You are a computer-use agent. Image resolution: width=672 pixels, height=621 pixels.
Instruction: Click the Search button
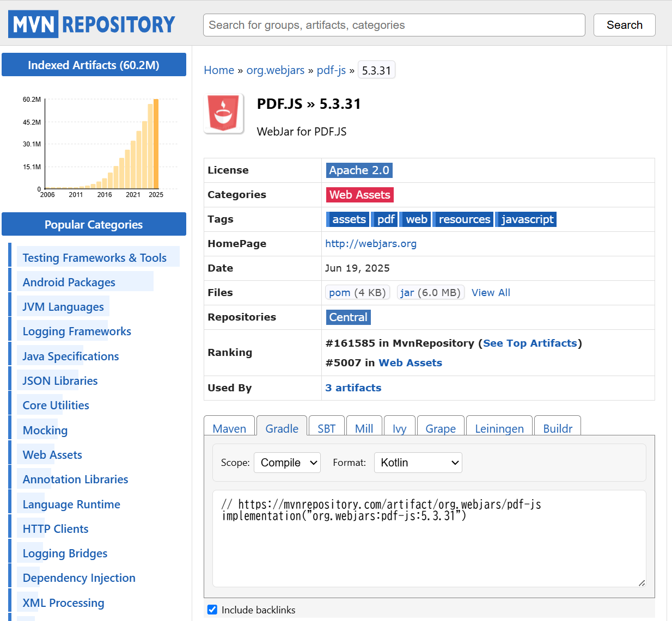click(625, 25)
